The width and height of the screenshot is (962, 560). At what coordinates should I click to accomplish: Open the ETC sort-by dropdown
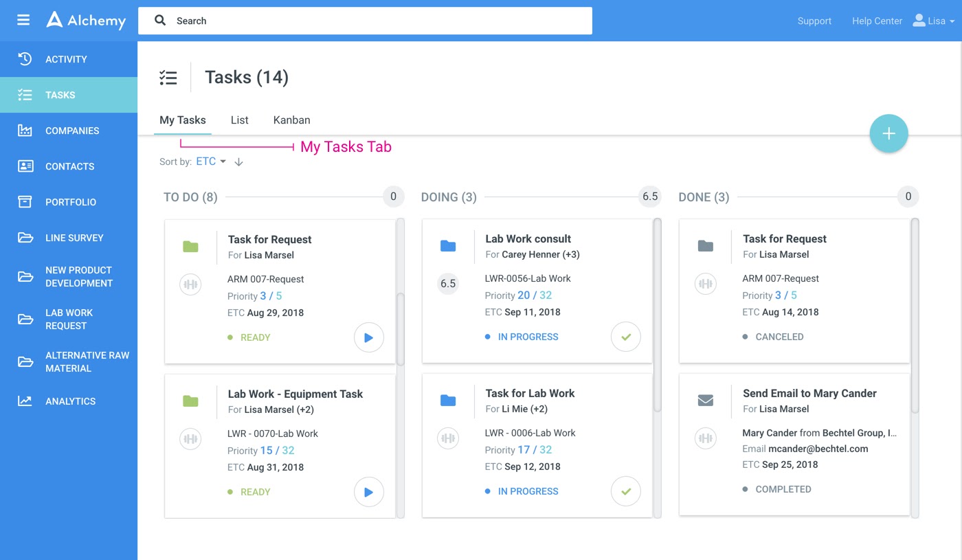[211, 161]
